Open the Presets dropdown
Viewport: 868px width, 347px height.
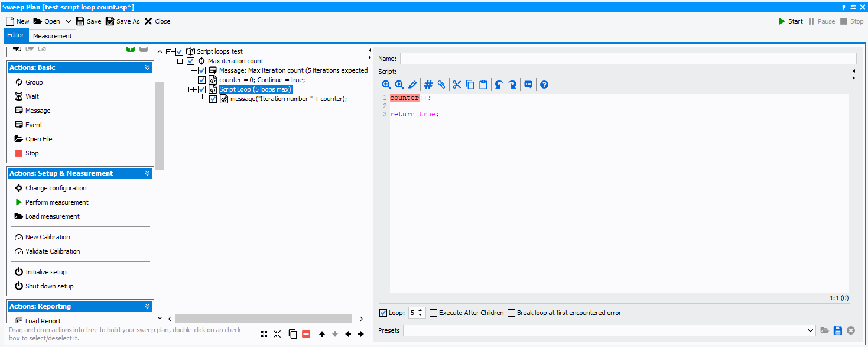click(x=811, y=330)
